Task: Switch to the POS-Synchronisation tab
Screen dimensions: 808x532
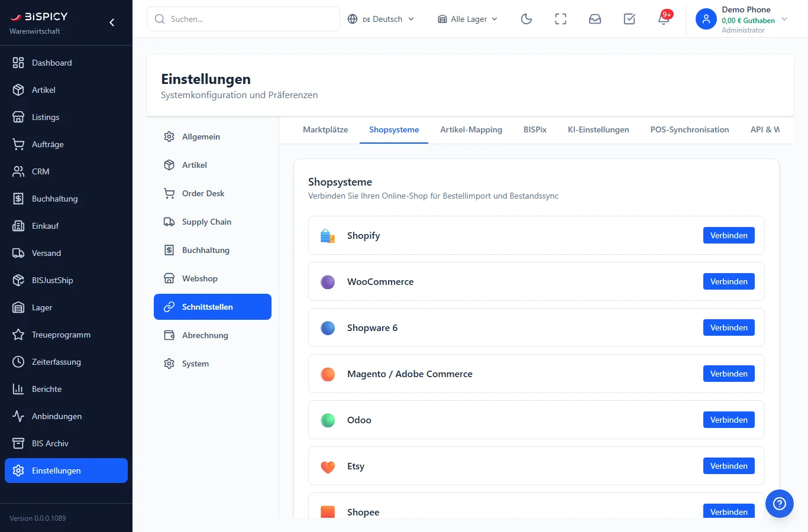Action: click(x=689, y=129)
